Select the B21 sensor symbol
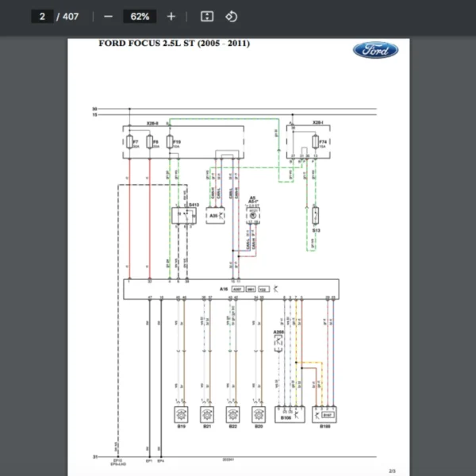This screenshot has width=476, height=476. (206, 413)
